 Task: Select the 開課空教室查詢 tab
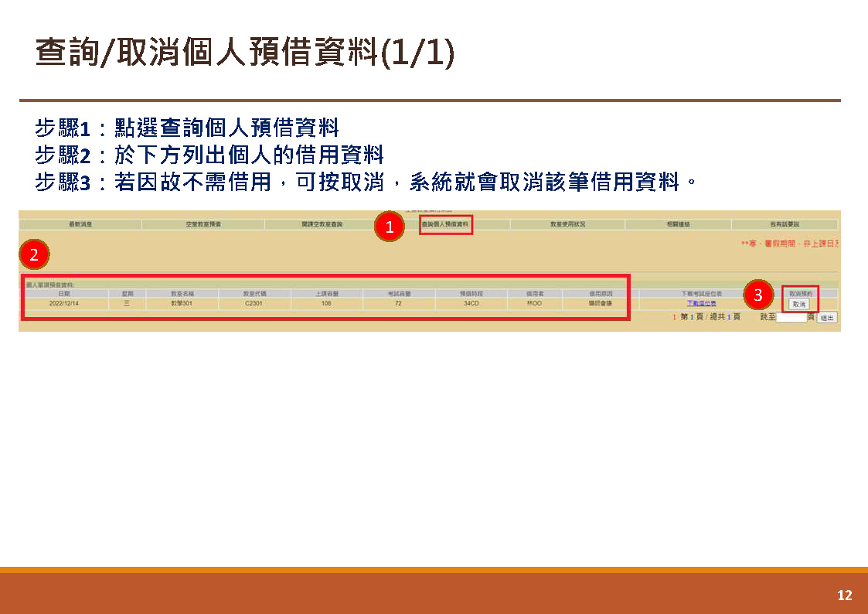(x=322, y=224)
